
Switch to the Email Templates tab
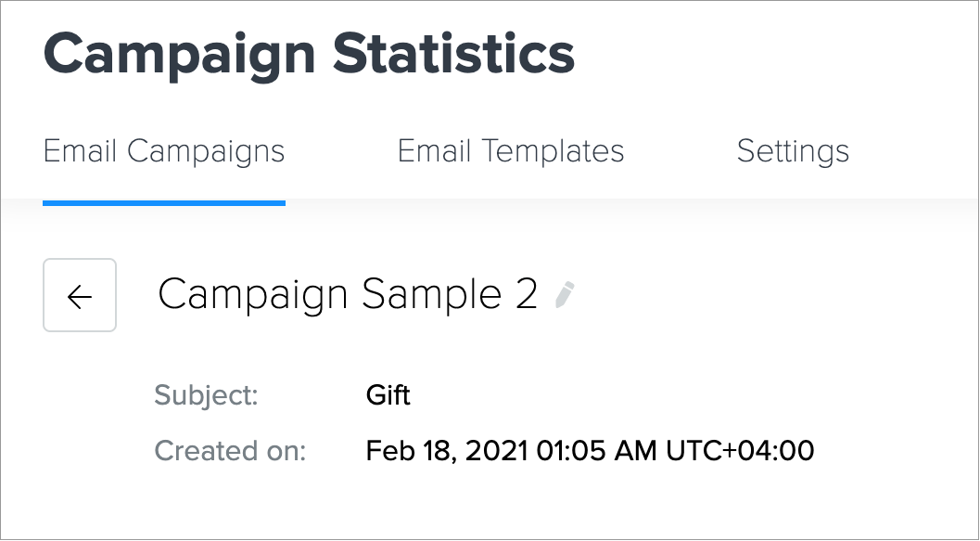(510, 151)
